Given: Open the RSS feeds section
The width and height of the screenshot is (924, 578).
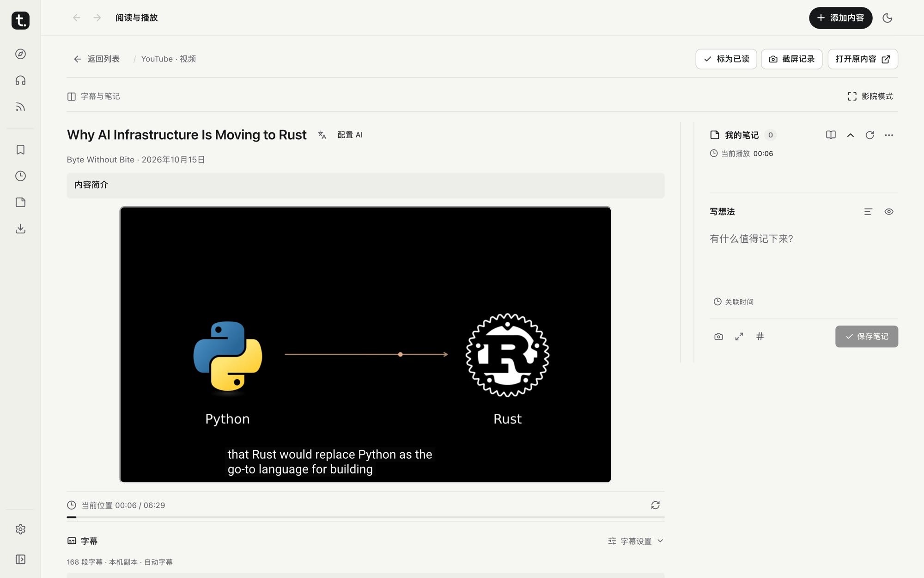Looking at the screenshot, I should point(20,107).
